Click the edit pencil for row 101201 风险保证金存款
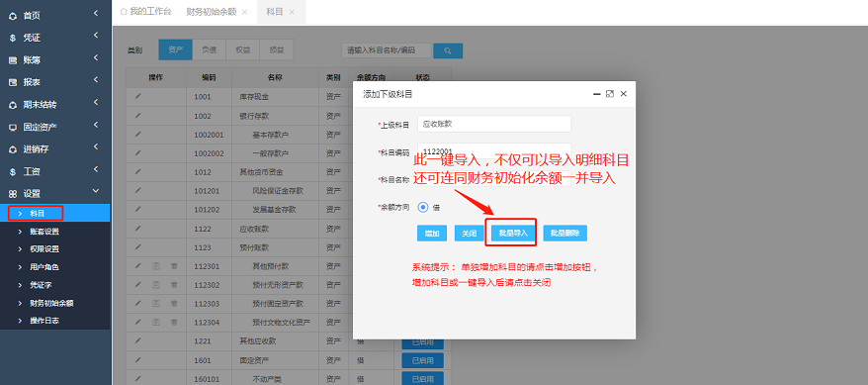This screenshot has width=868, height=385. (137, 191)
